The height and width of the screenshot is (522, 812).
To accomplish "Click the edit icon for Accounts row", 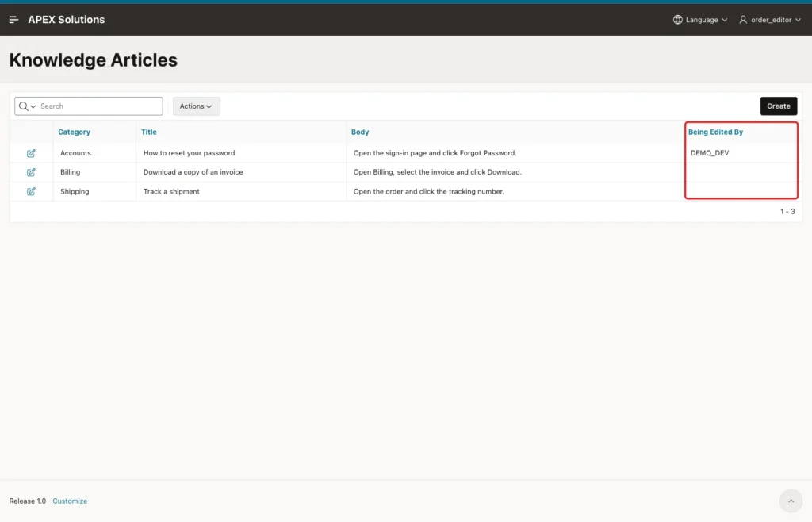I will (31, 153).
